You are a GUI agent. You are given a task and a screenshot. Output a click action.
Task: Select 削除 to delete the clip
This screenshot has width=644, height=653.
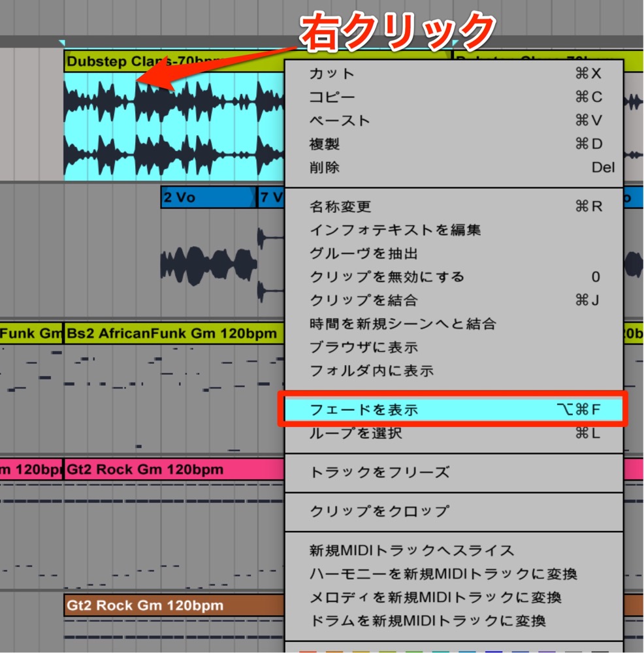pyautogui.click(x=454, y=167)
